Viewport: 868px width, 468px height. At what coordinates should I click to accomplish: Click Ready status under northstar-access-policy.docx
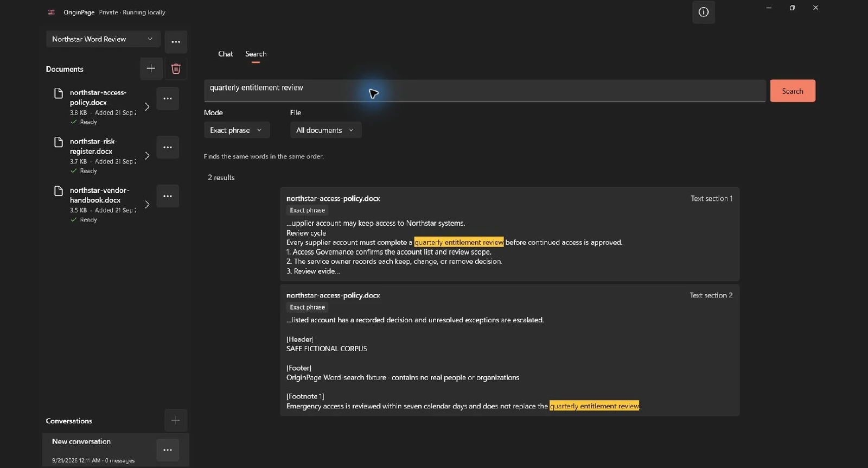84,122
